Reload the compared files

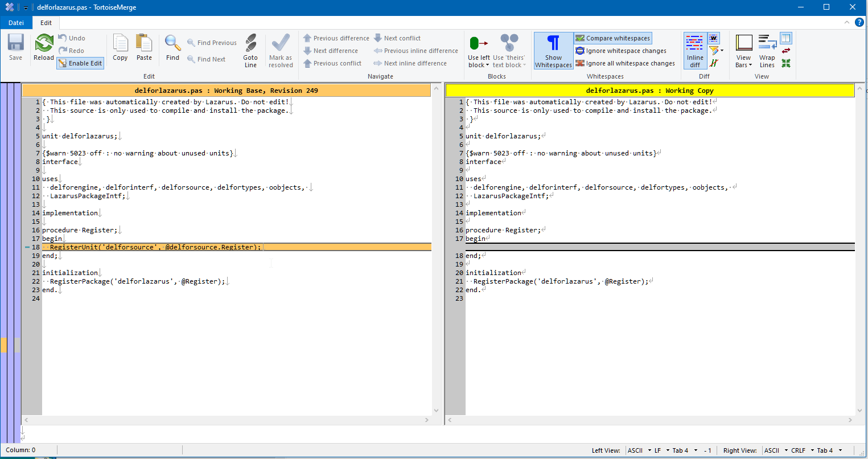click(44, 47)
